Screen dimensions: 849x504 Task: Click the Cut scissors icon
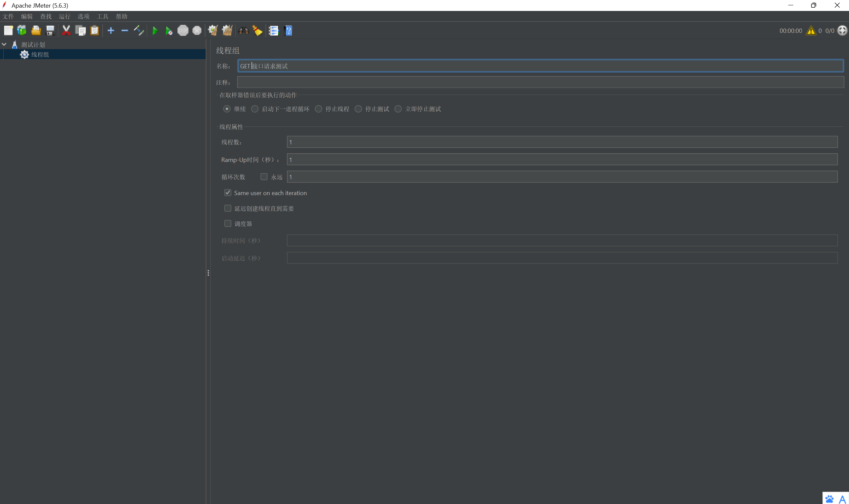click(66, 31)
